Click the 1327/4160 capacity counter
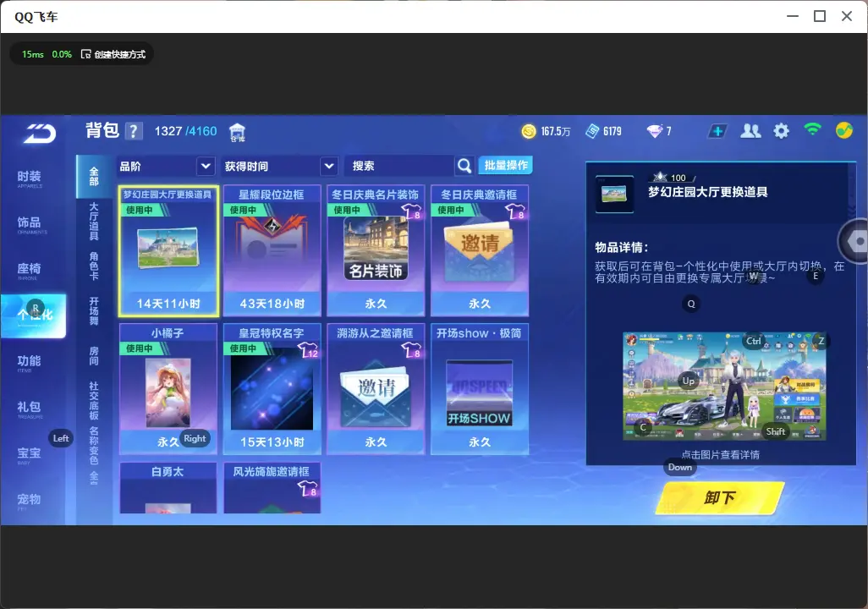 pyautogui.click(x=185, y=131)
